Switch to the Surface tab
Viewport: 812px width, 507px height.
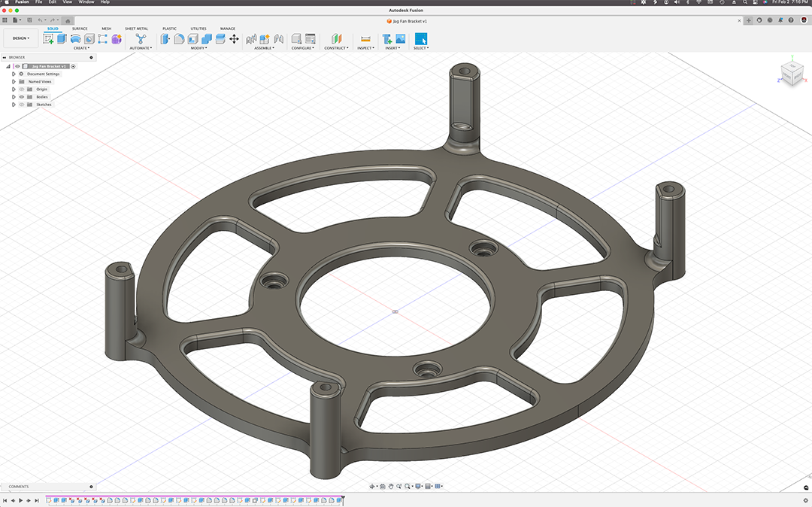(x=80, y=29)
